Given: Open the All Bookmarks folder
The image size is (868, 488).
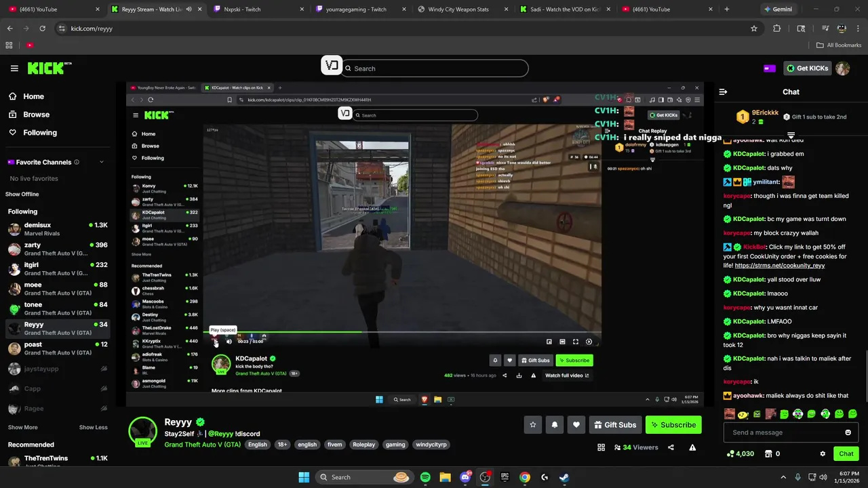Looking at the screenshot, I should pos(839,45).
